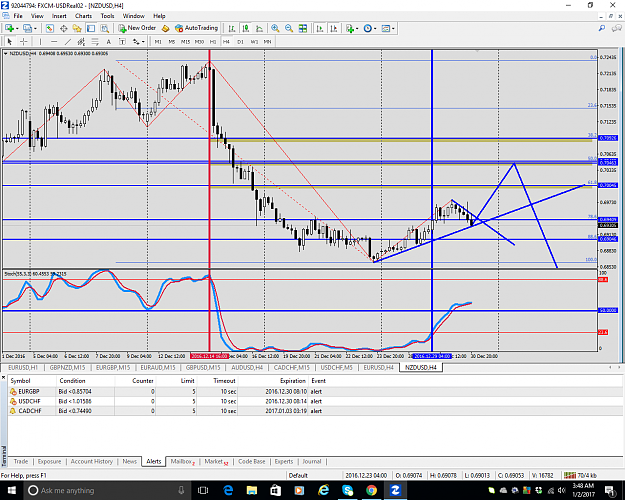Open the Mailbox terminal tab
The width and height of the screenshot is (625, 500).
[183, 461]
